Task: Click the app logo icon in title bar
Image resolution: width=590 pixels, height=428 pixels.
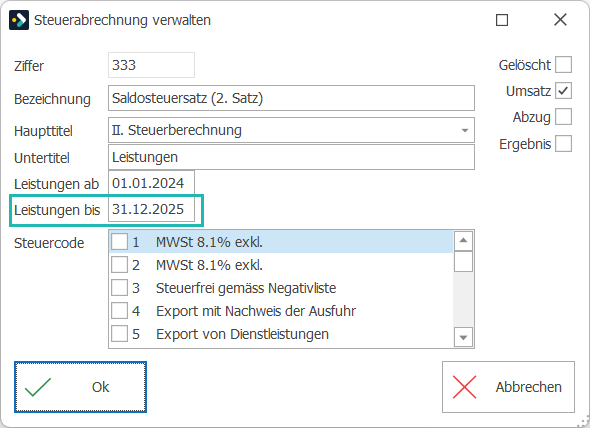Action: [x=19, y=20]
